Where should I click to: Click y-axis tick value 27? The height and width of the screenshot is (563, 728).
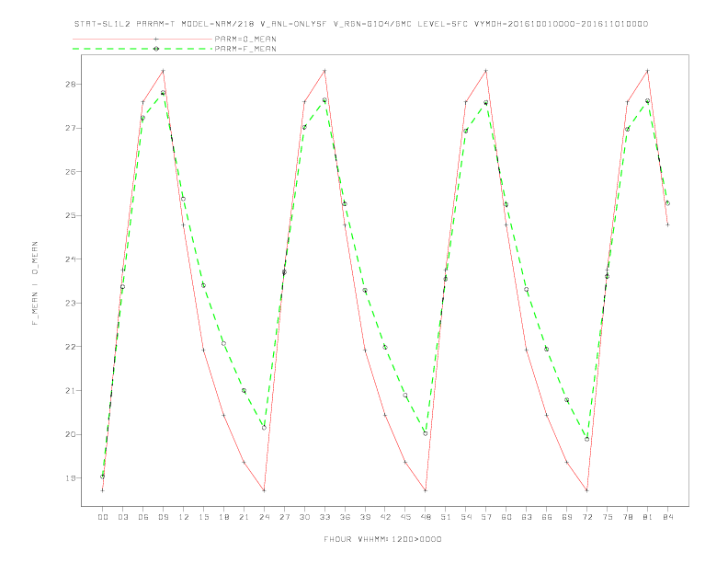[70, 128]
